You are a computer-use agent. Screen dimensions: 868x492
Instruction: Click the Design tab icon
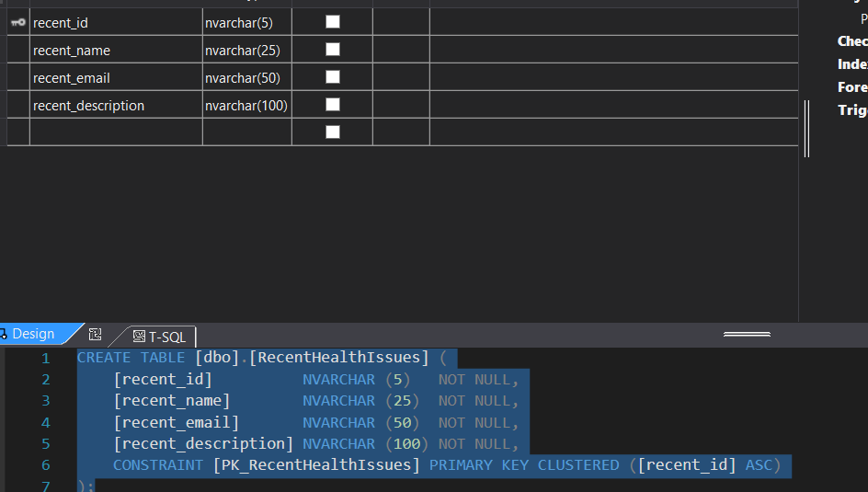[4, 334]
